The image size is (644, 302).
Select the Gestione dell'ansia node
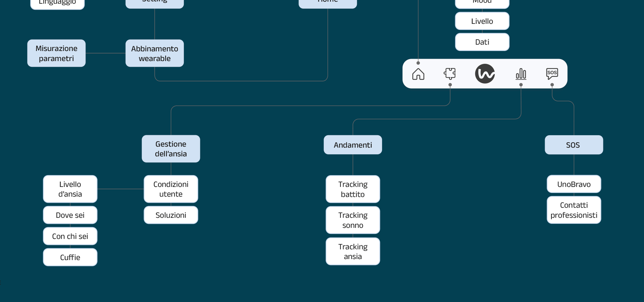(171, 149)
